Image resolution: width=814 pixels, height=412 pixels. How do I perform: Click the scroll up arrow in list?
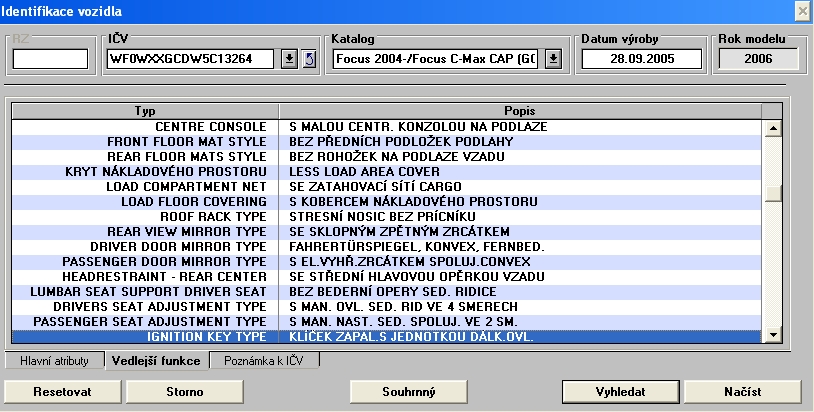pos(771,128)
